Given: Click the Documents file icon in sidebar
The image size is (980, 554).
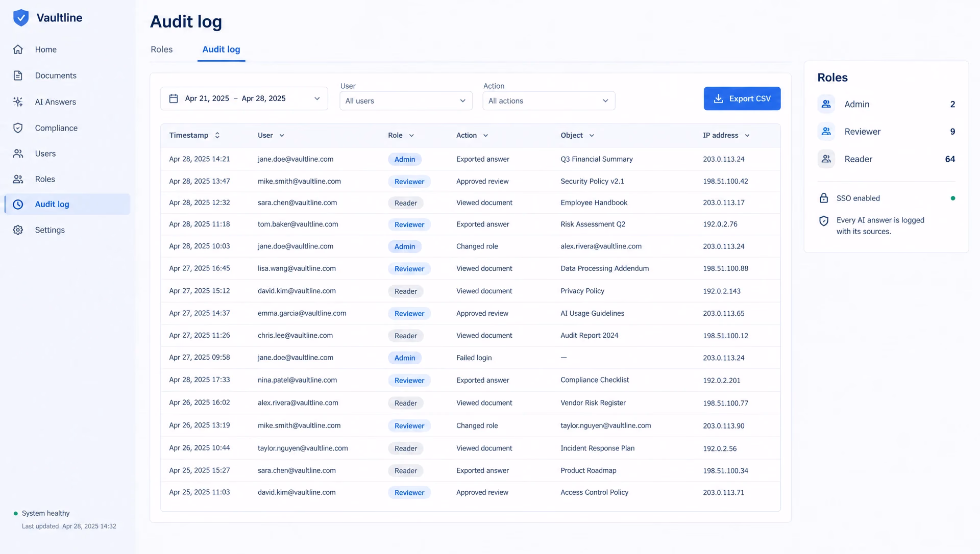Looking at the screenshot, I should [18, 75].
